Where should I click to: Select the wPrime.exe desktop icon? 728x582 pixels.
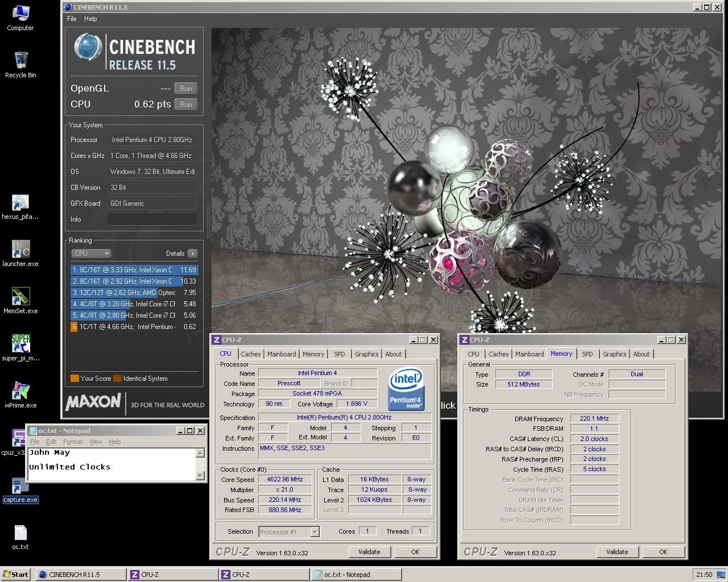tap(20, 395)
